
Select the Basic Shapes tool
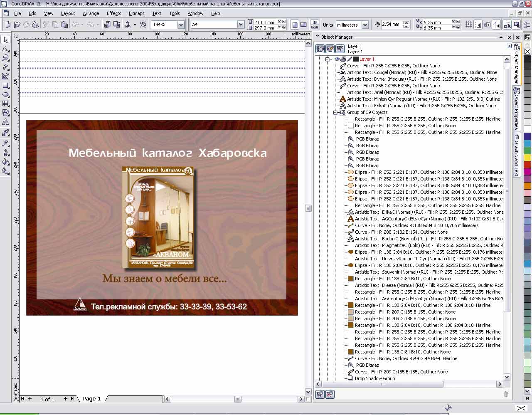coord(5,113)
